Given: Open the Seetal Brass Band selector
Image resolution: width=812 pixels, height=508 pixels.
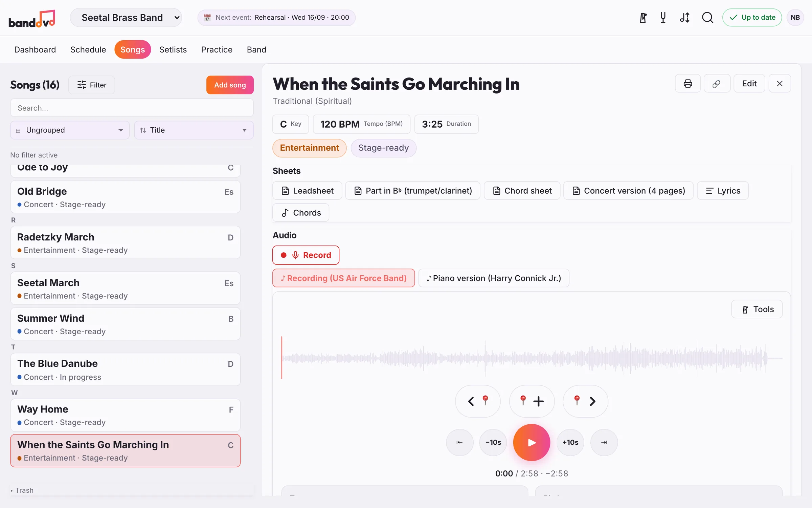Looking at the screenshot, I should pos(126,18).
